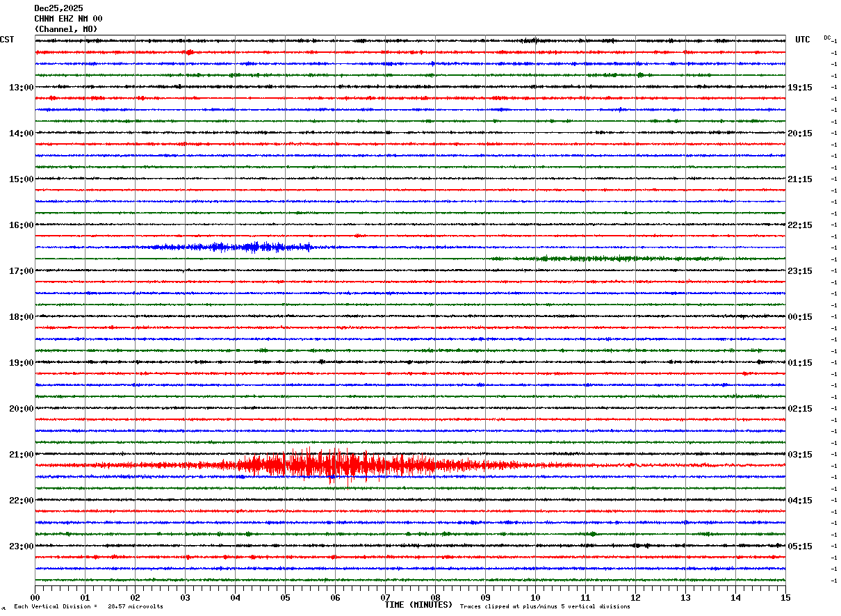Select the 19:00 CST time label
The width and height of the screenshot is (841, 616).
click(22, 363)
